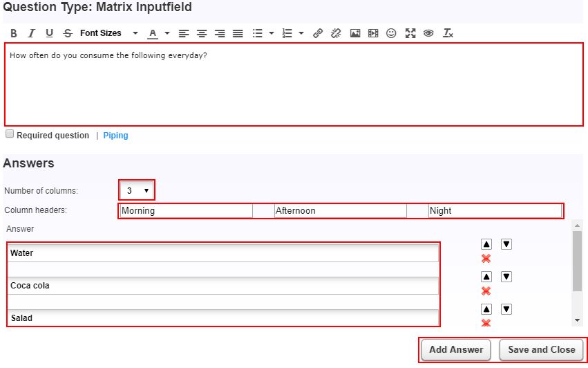Insert an image
The height and width of the screenshot is (368, 588).
354,33
